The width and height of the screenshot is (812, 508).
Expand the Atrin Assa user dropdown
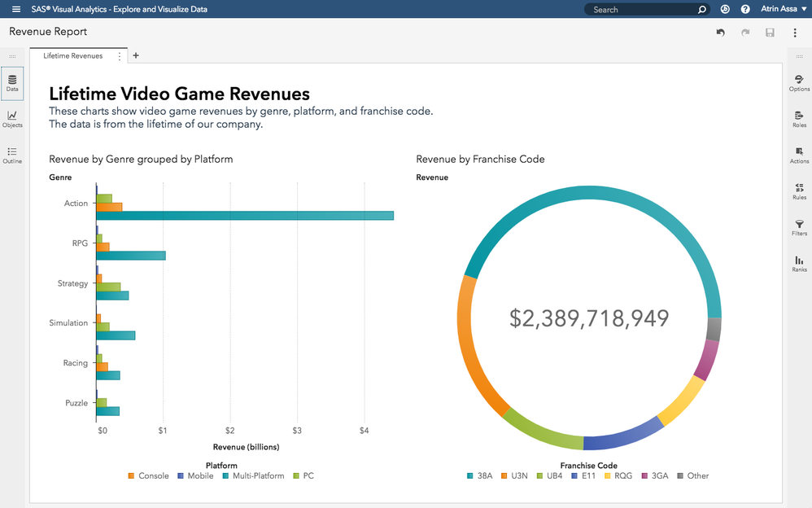784,9
